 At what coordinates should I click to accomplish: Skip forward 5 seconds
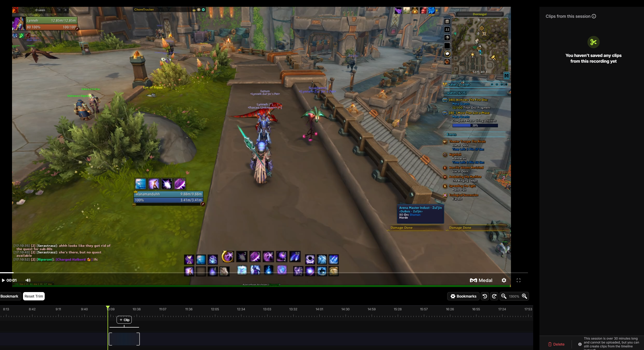click(x=494, y=296)
